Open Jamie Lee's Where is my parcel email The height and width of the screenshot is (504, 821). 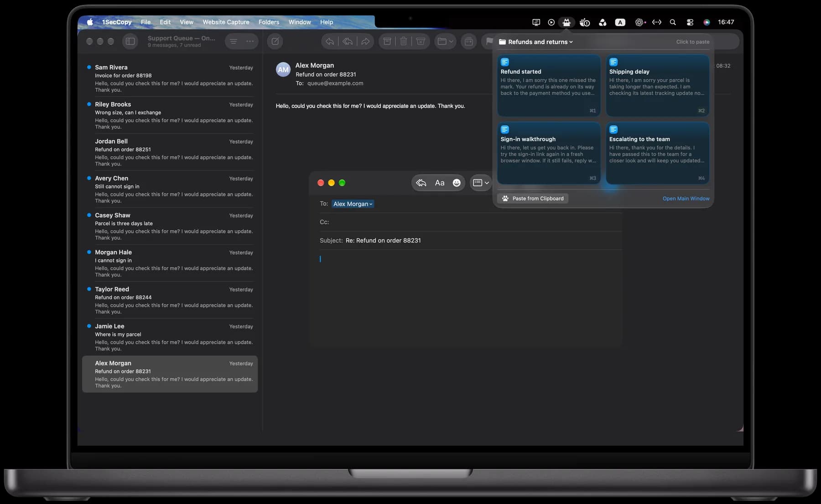coord(170,337)
